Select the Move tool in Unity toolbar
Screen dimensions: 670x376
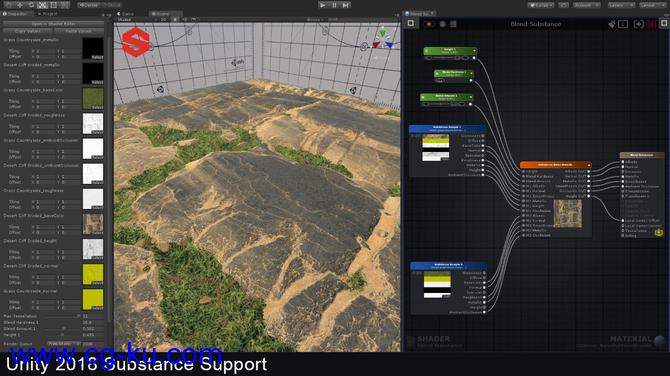[x=20, y=5]
